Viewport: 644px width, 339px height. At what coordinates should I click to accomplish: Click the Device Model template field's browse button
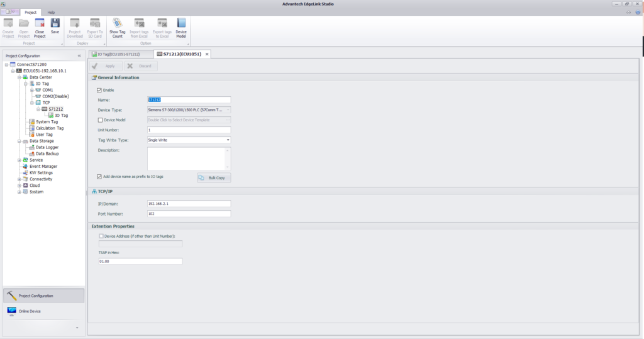point(228,120)
